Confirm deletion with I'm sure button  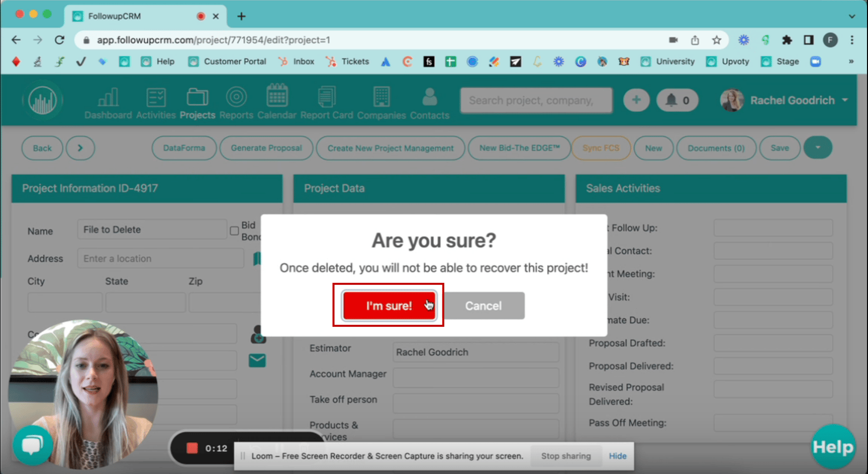pyautogui.click(x=388, y=306)
